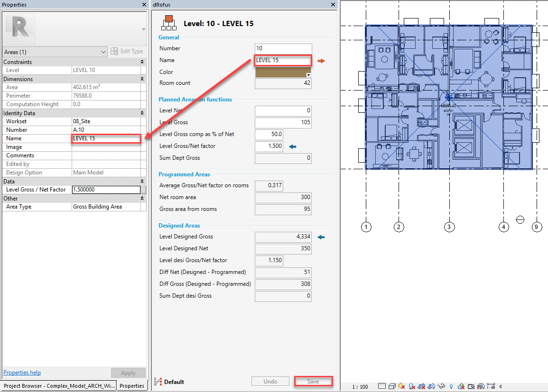Open the Properties help link
The height and width of the screenshot is (392, 548).
coord(22,373)
